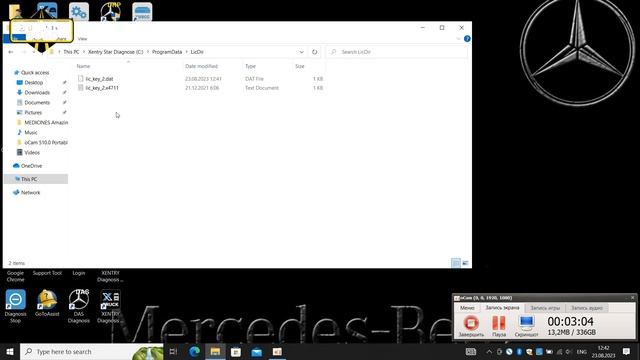Switch Explorer to large icons view
Screen dimensions: 640x360
click(465, 263)
